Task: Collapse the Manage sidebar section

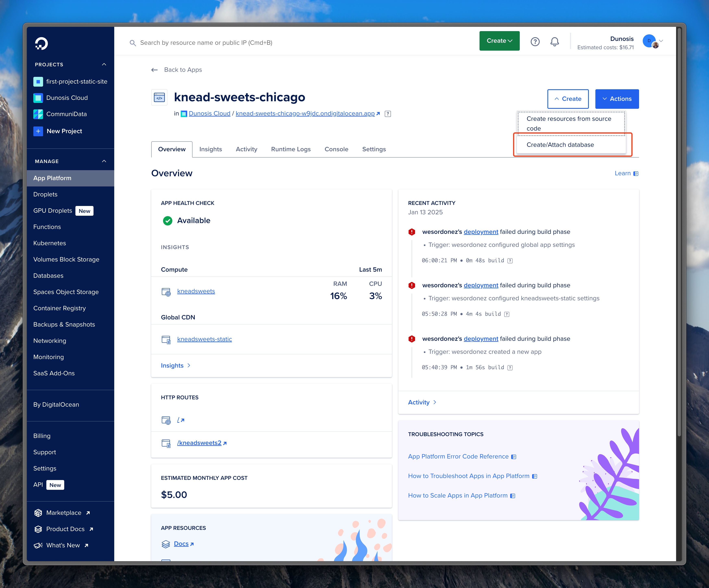Action: click(104, 161)
